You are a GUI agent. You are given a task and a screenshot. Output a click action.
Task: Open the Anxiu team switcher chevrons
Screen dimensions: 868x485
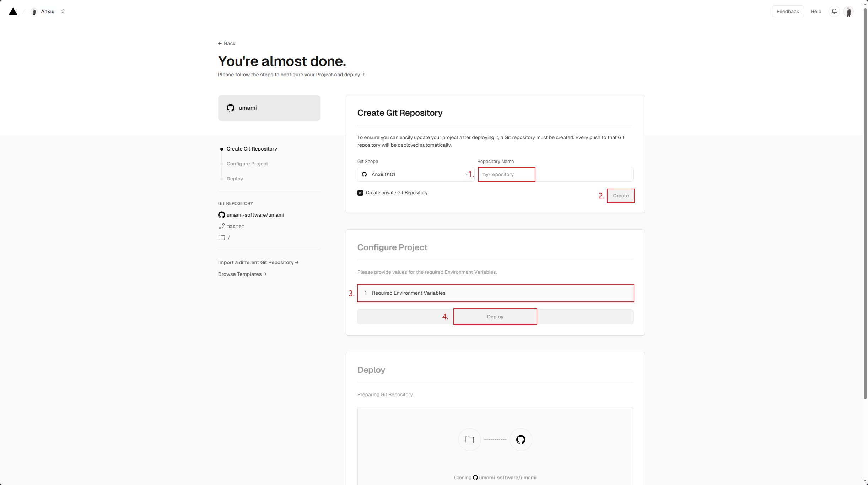(63, 12)
